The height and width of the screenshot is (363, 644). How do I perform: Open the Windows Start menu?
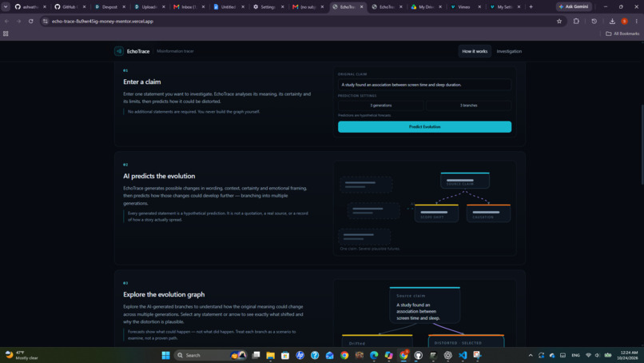point(165,355)
